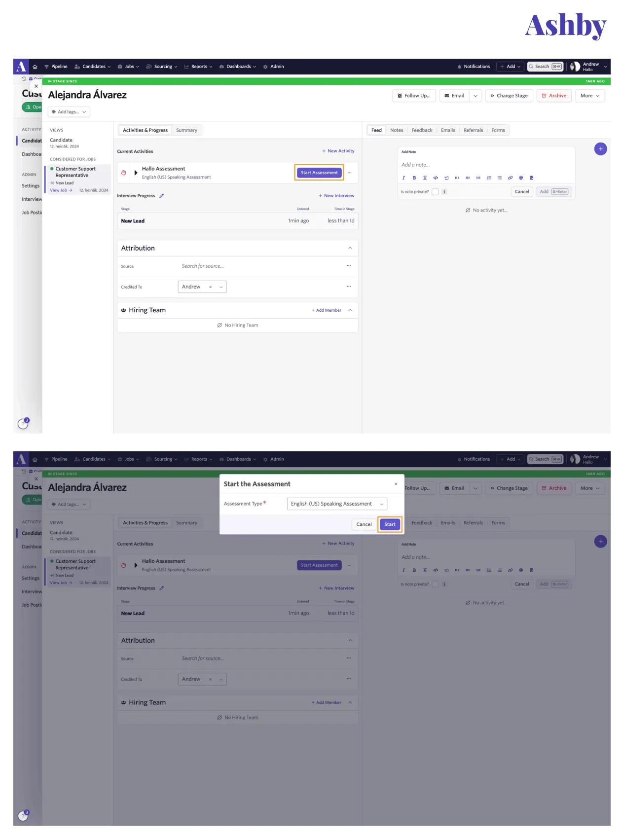Click the pencil icon beside Interview Progress, upper screenshot
Viewport: 622px width, 840px height.
pos(162,196)
